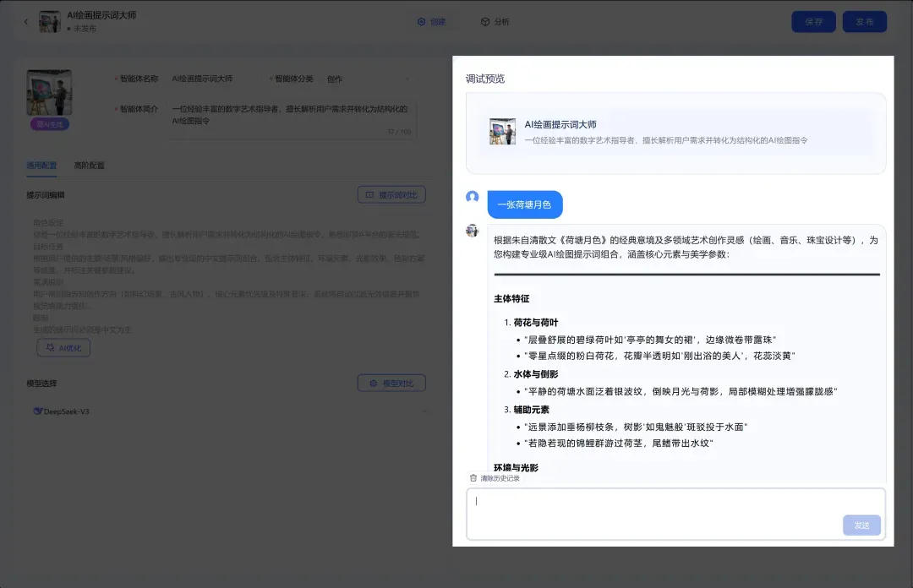This screenshot has height=588, width=913.
Task: Open the DeepSeek-V3 model selector
Action: (228, 411)
